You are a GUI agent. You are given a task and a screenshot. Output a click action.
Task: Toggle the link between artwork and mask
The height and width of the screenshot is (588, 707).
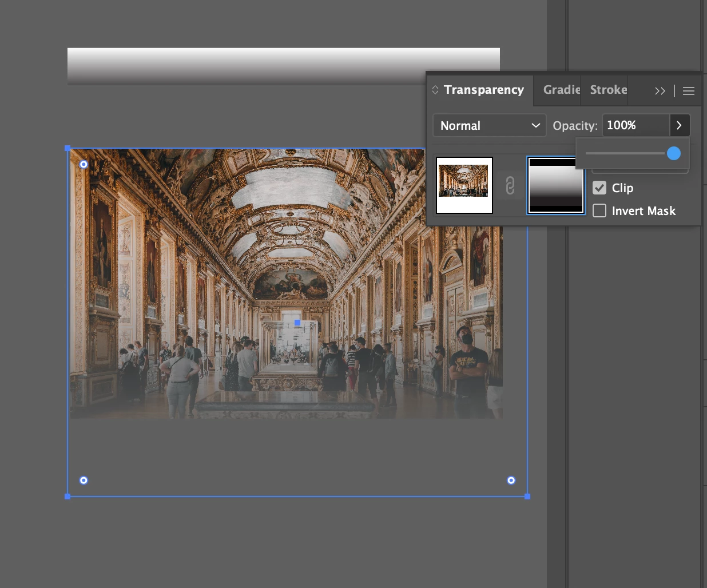[510, 186]
